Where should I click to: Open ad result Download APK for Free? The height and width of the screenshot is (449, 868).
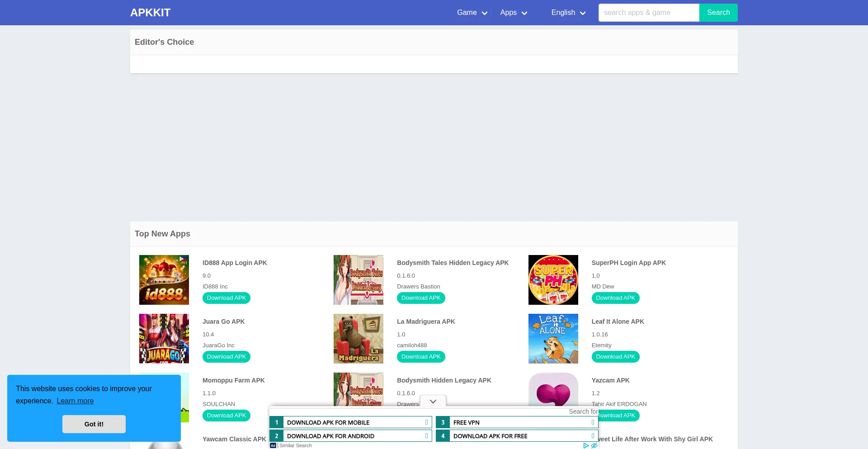tap(517, 436)
